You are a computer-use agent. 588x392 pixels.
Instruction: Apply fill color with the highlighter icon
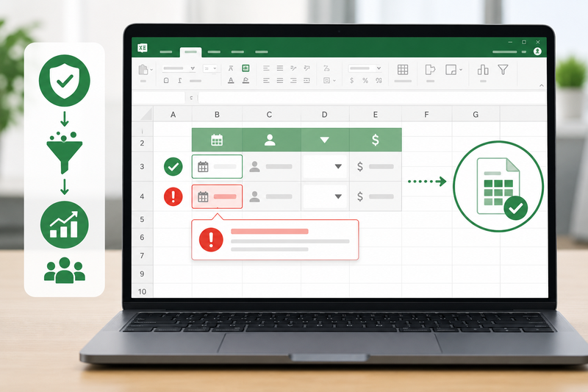click(x=245, y=80)
